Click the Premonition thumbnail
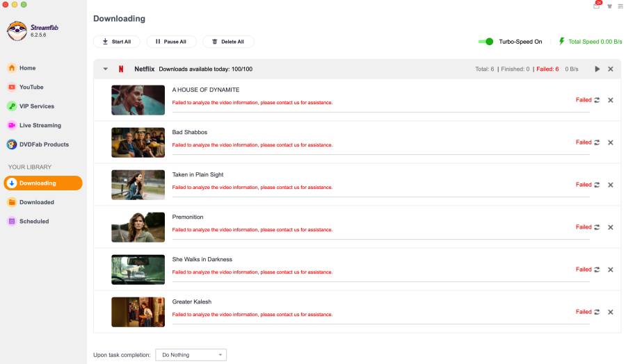 pyautogui.click(x=138, y=227)
